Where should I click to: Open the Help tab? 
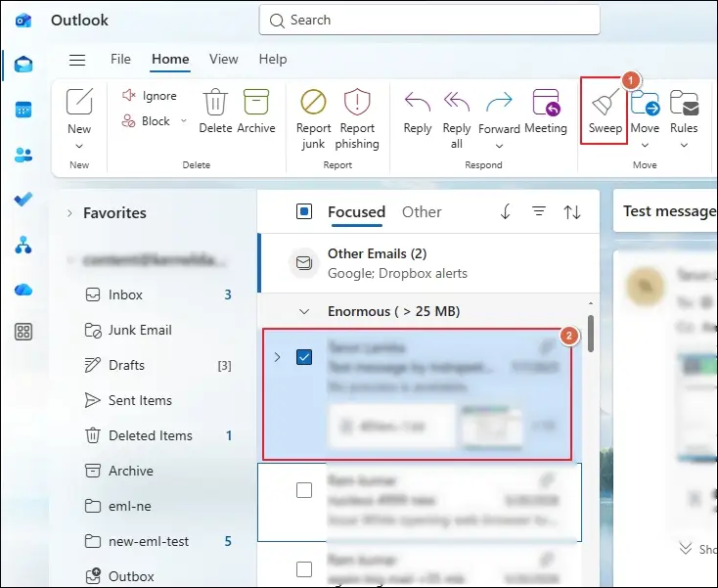click(x=273, y=59)
